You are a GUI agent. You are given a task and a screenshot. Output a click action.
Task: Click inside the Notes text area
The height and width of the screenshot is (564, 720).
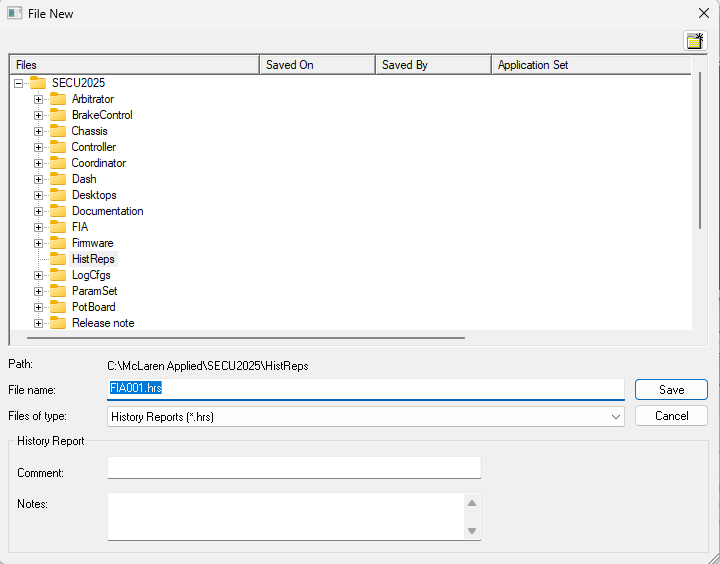coord(286,516)
